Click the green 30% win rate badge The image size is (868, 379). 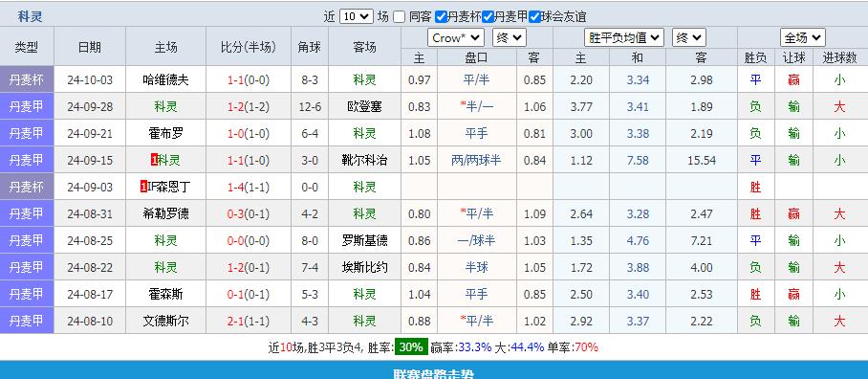[411, 347]
